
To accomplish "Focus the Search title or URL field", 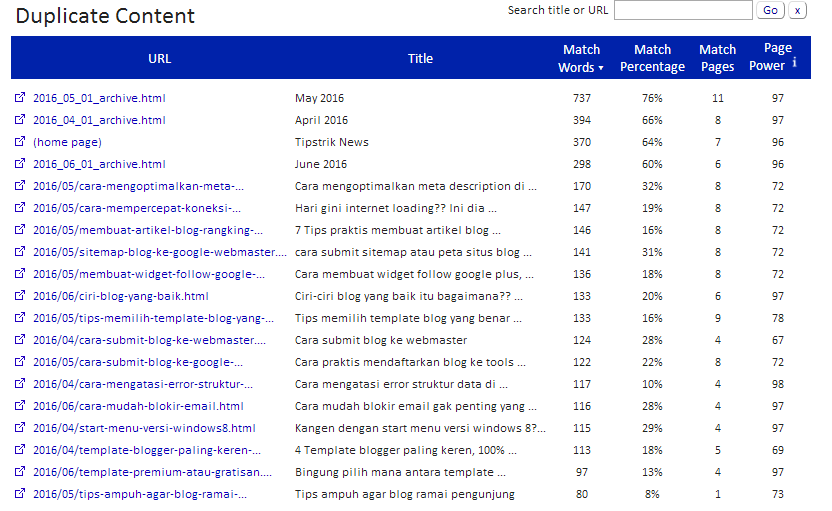I will 683,10.
